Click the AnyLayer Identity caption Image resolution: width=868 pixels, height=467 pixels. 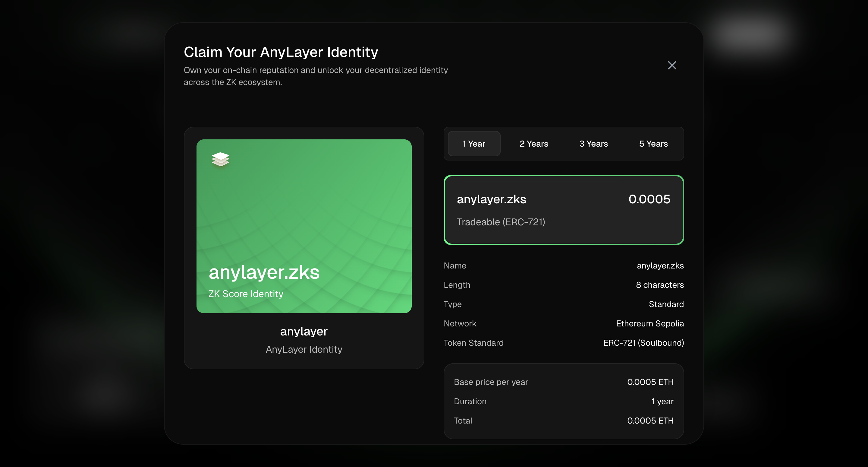[303, 349]
